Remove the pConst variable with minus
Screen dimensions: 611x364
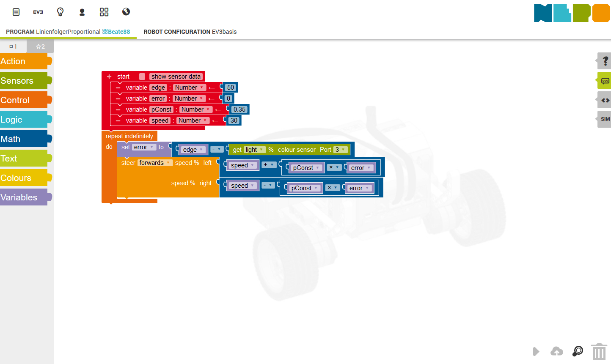click(x=118, y=109)
